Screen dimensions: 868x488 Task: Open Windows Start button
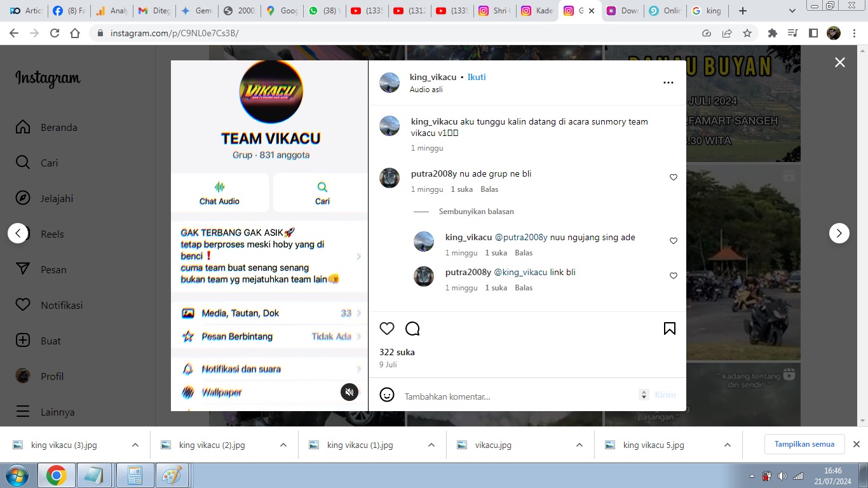coord(16,475)
